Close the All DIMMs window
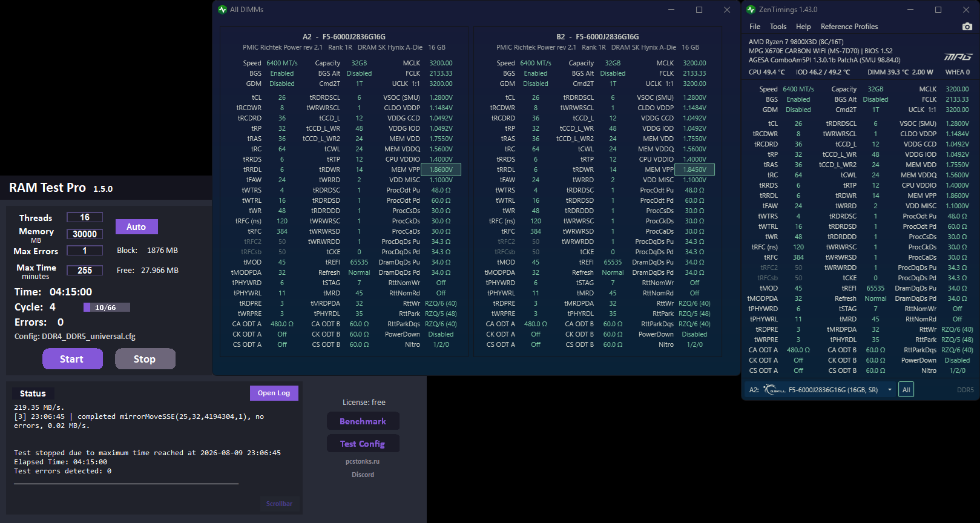Image resolution: width=980 pixels, height=523 pixels. (x=727, y=10)
